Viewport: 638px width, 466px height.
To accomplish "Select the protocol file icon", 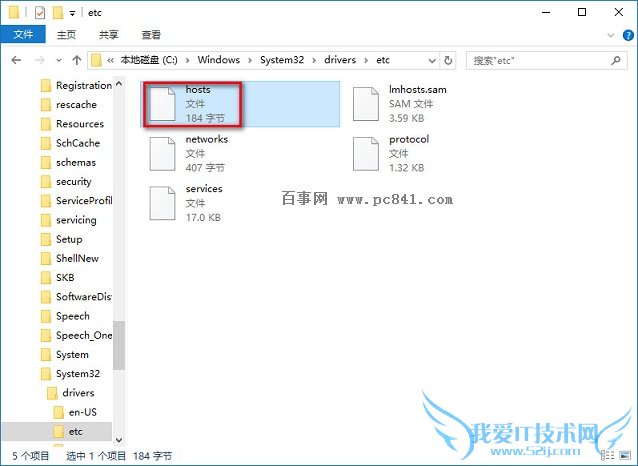I will click(365, 153).
